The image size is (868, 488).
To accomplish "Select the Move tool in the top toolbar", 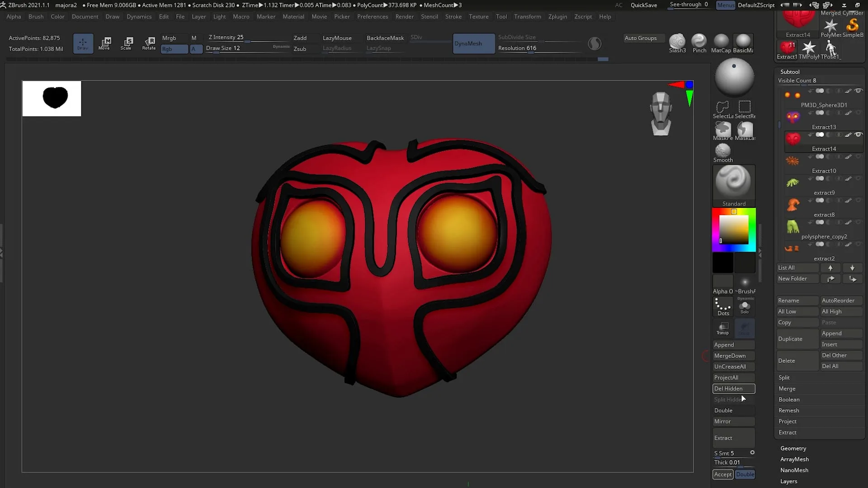I will [x=105, y=43].
